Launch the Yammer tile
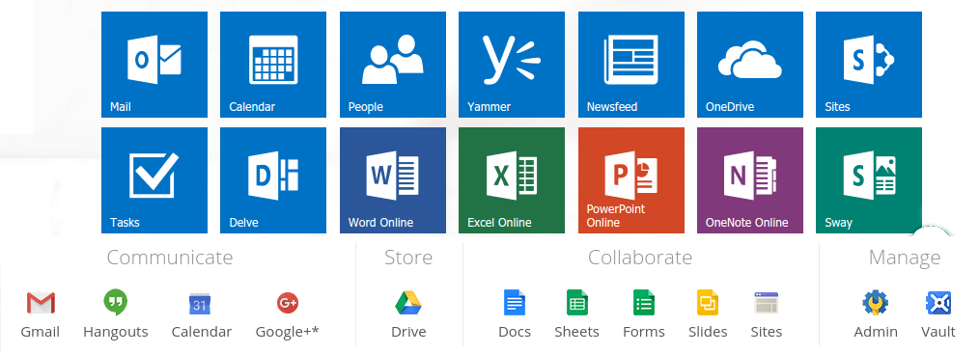Viewport: 980px width, 354px height. [x=512, y=65]
